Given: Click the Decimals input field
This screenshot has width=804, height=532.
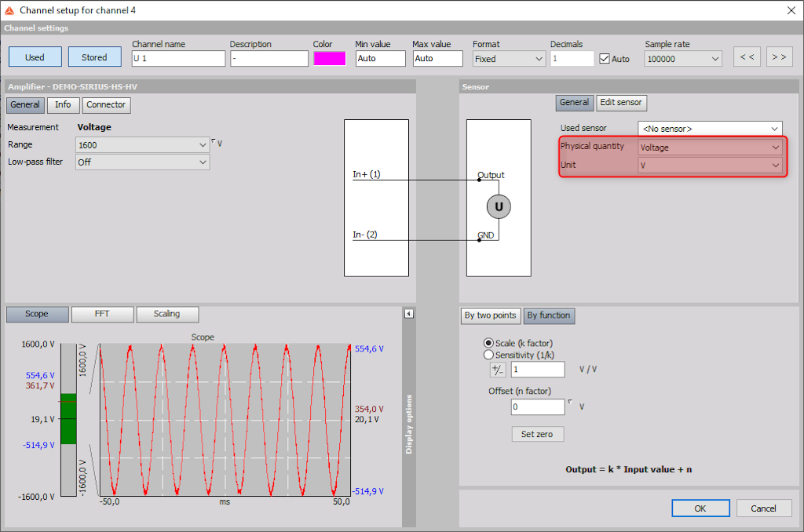Looking at the screenshot, I should pos(572,58).
